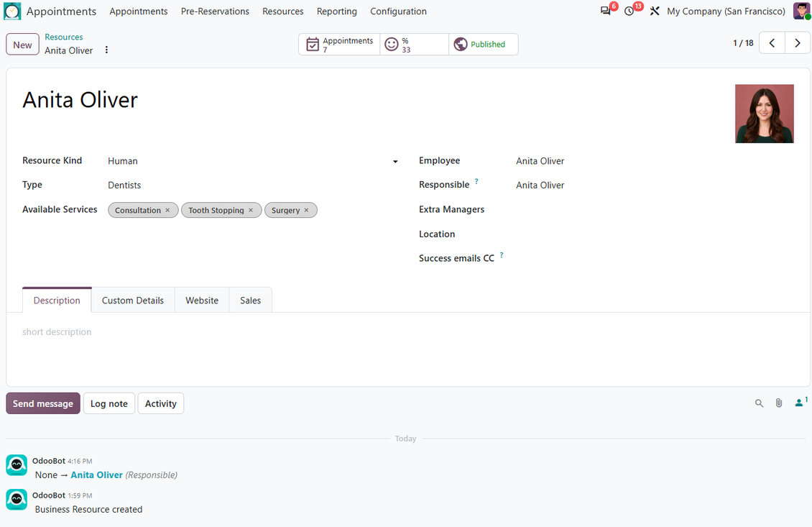Remove the Consultation service tag

[x=167, y=211]
